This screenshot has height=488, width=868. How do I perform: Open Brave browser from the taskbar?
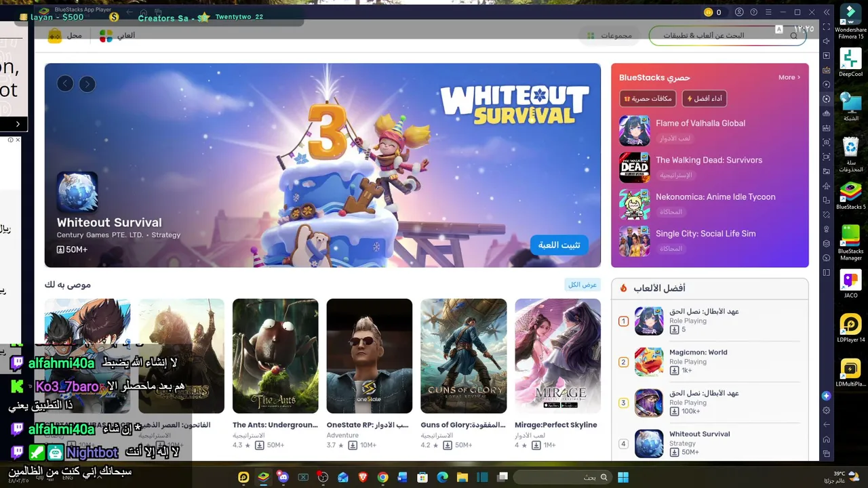tap(363, 477)
